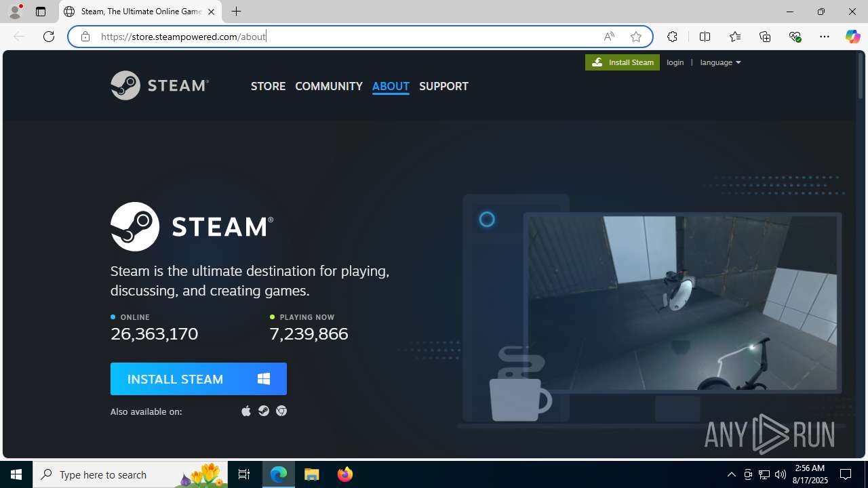The width and height of the screenshot is (868, 488).
Task: Open the STORE menu
Action: point(268,86)
